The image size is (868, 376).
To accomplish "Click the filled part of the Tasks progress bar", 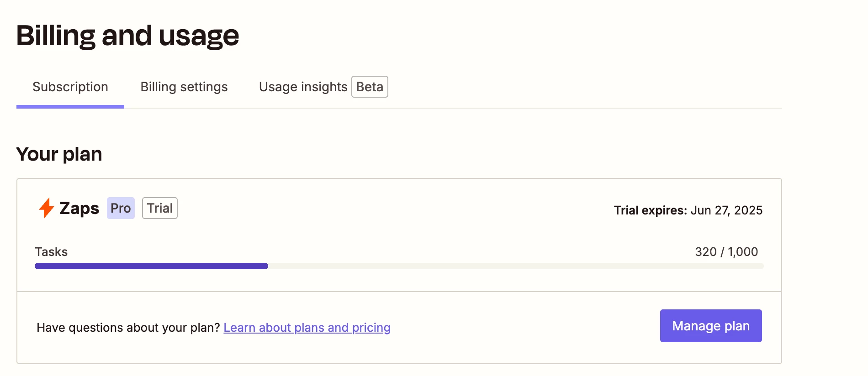I will click(151, 266).
